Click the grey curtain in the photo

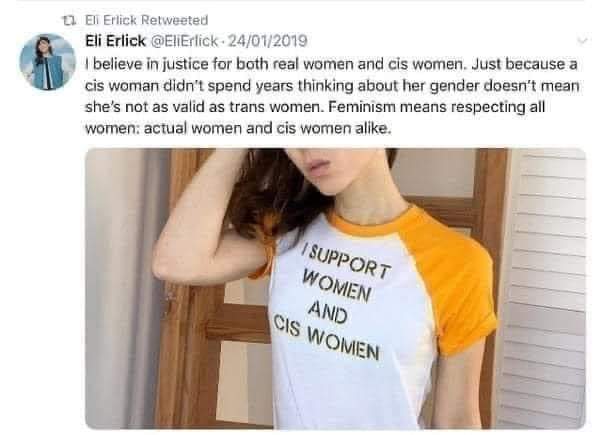click(x=123, y=288)
